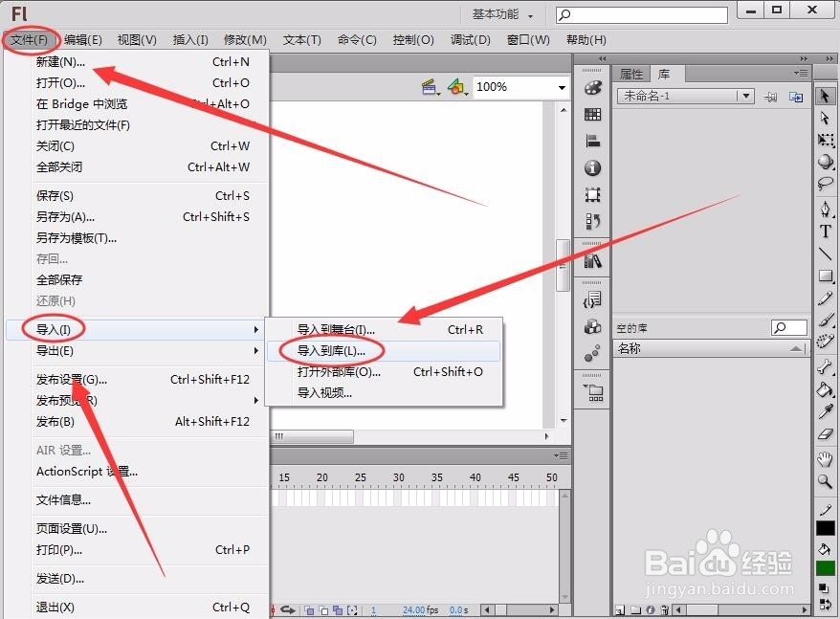
Task: Pick the Eyedropper tool
Action: (825, 413)
